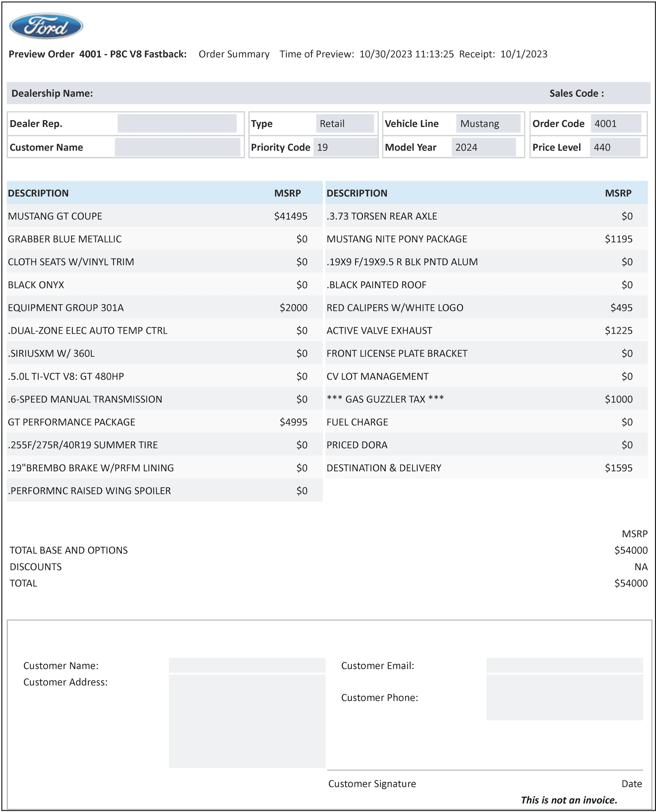Select DESTINATION & DELIVERY row
This screenshot has width=656, height=812.
click(x=486, y=468)
